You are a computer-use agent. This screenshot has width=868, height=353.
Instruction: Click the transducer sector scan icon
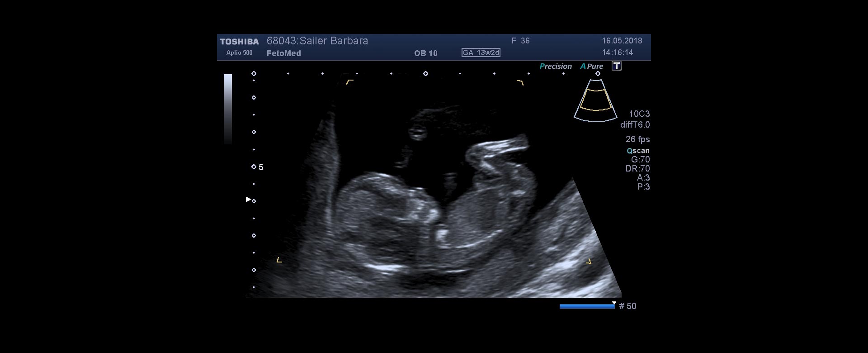(x=595, y=100)
